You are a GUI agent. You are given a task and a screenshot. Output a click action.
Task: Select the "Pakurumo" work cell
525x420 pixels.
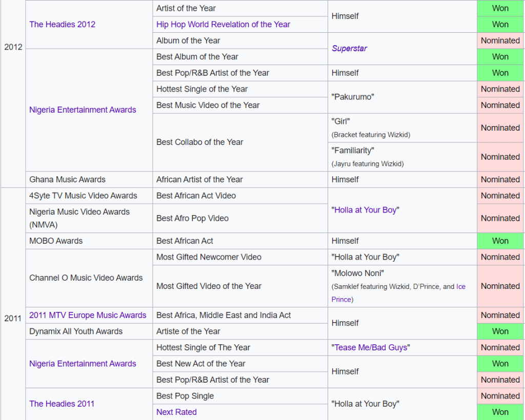[x=351, y=97]
